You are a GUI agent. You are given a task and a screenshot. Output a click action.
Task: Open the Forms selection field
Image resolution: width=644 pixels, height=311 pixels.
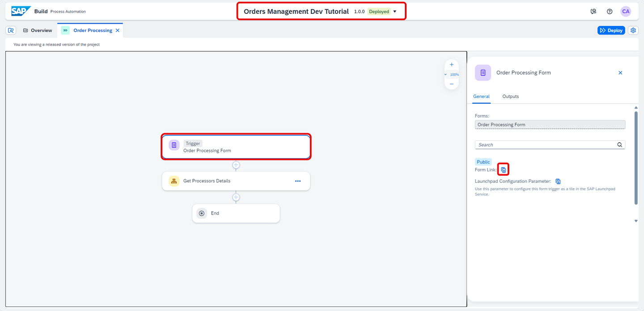point(550,125)
